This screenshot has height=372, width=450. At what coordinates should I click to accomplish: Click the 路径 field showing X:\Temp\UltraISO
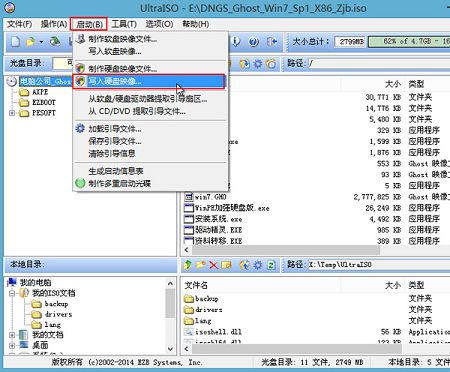[379, 265]
